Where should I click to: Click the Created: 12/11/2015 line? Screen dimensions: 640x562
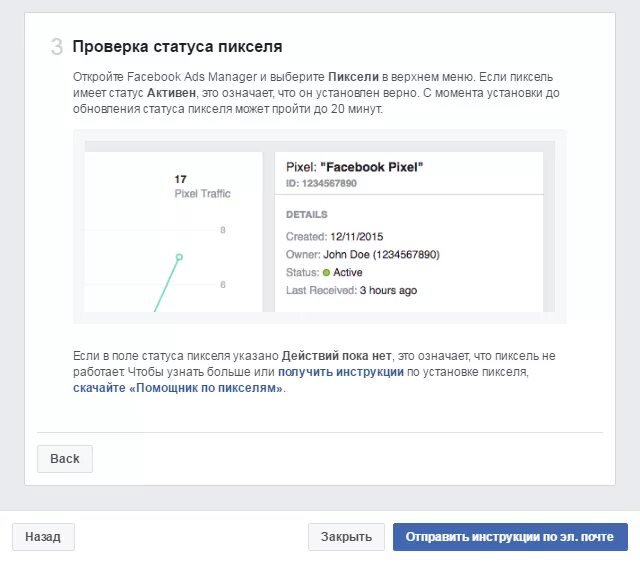[x=334, y=237]
